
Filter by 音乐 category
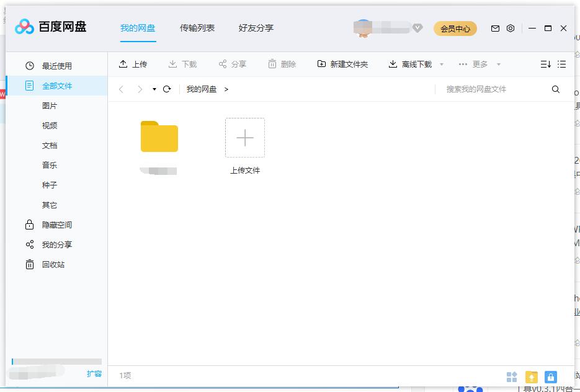coord(50,166)
